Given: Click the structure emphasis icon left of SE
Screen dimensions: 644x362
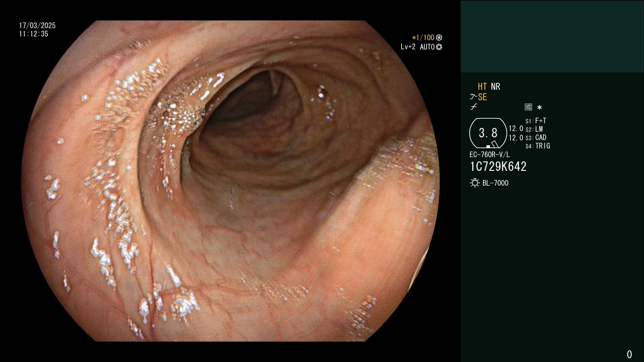Looking at the screenshot, I should [473, 97].
